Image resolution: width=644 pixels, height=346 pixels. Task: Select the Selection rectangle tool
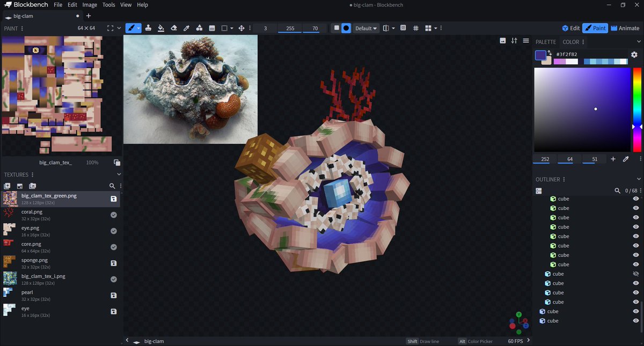coord(225,28)
